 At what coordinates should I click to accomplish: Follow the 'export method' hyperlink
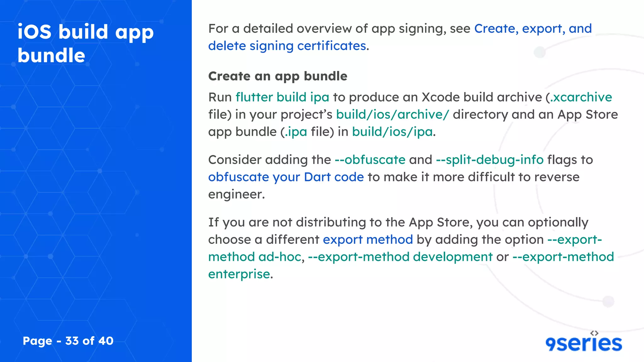click(368, 239)
